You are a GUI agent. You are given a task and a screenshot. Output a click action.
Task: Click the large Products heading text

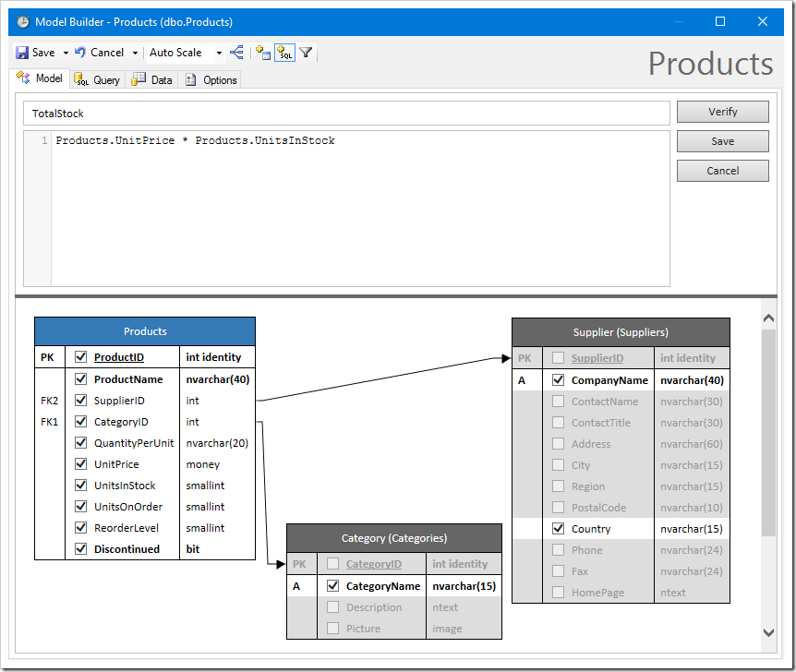click(711, 64)
